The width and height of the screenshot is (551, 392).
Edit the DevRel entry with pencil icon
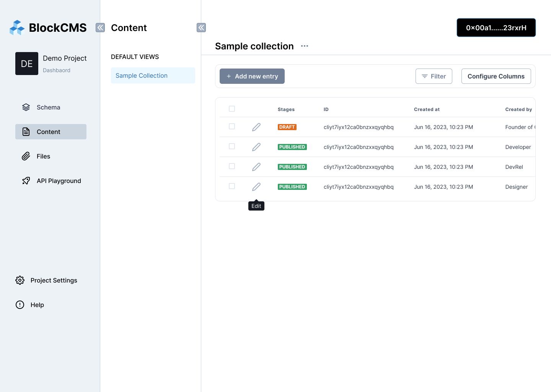point(256,167)
